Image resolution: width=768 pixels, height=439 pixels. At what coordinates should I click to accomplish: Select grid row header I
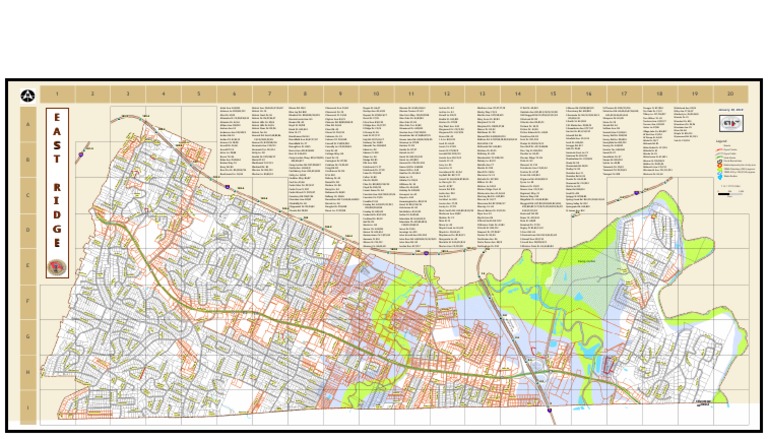pyautogui.click(x=28, y=407)
